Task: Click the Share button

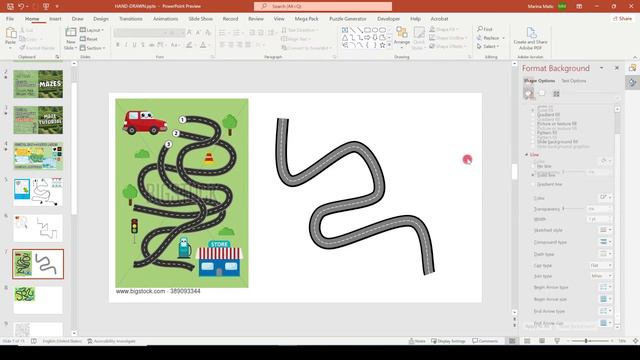Action: (622, 19)
